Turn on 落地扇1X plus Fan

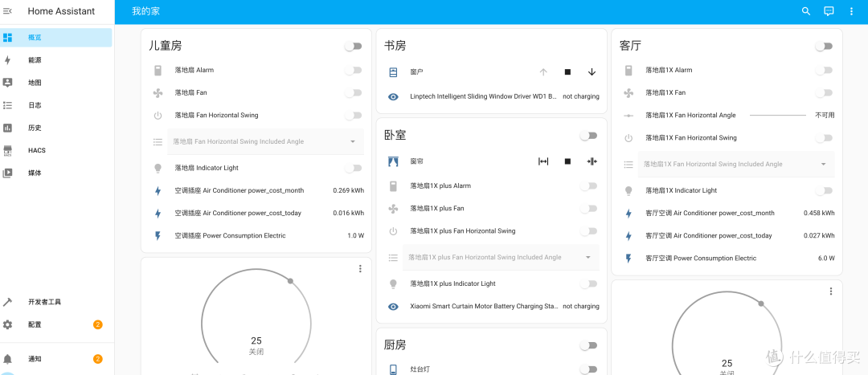[588, 209]
